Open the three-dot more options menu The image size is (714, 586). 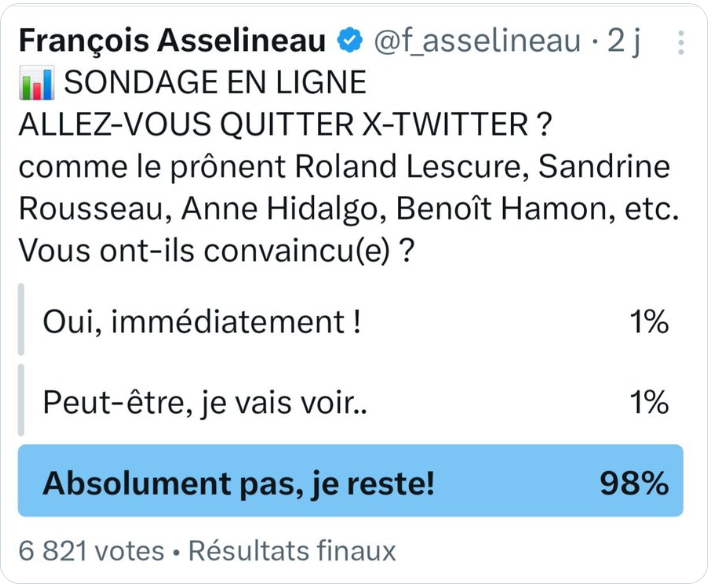pyautogui.click(x=681, y=43)
